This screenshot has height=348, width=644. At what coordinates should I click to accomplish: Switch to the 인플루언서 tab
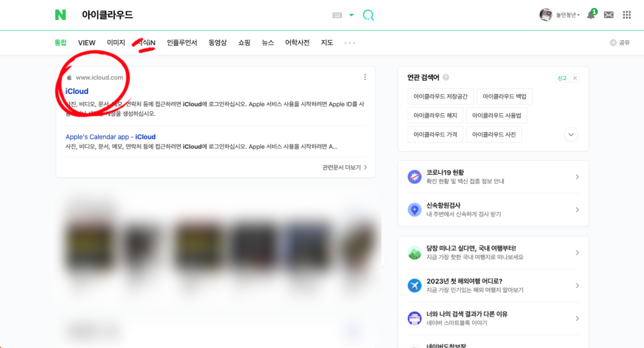click(x=182, y=43)
